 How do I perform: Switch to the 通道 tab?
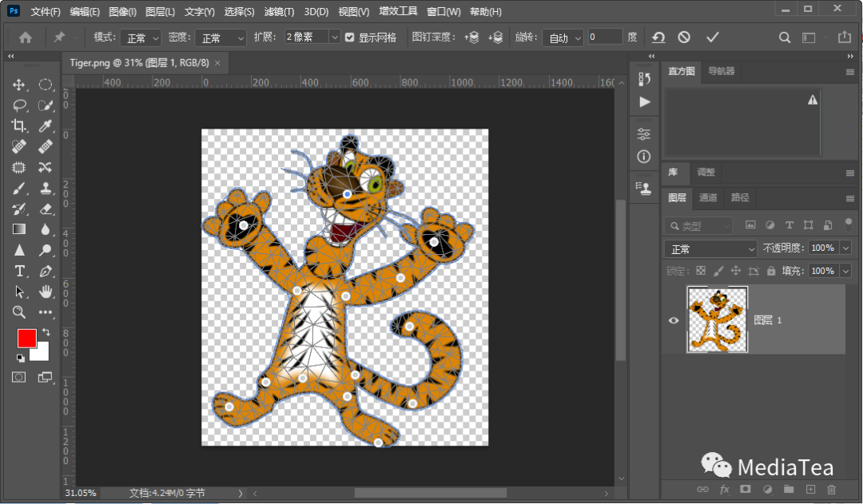(x=708, y=197)
